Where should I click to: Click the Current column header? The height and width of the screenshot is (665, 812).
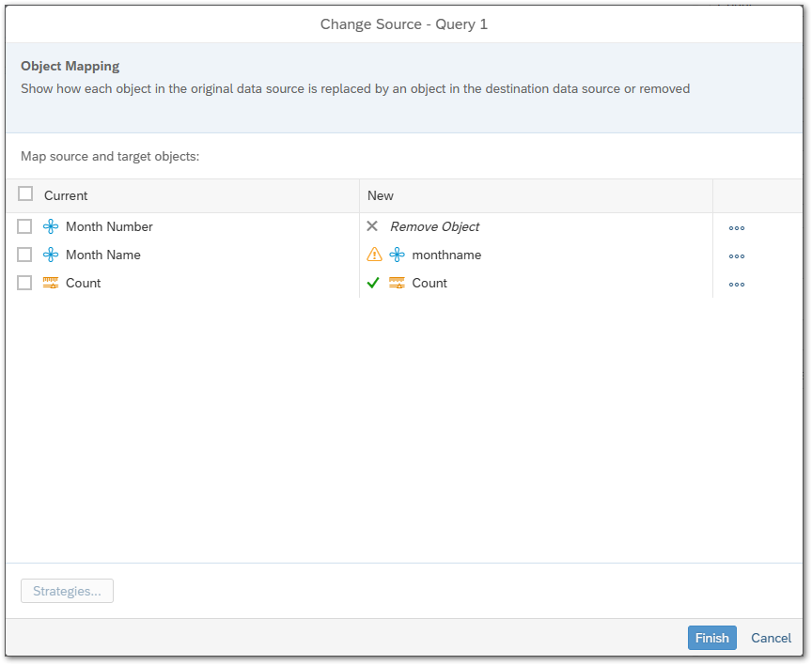(66, 195)
